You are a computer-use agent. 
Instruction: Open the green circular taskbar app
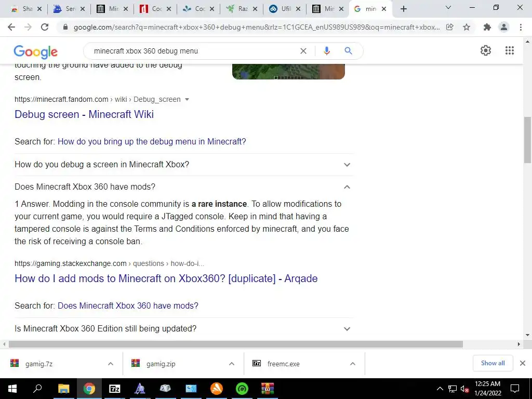click(x=242, y=389)
